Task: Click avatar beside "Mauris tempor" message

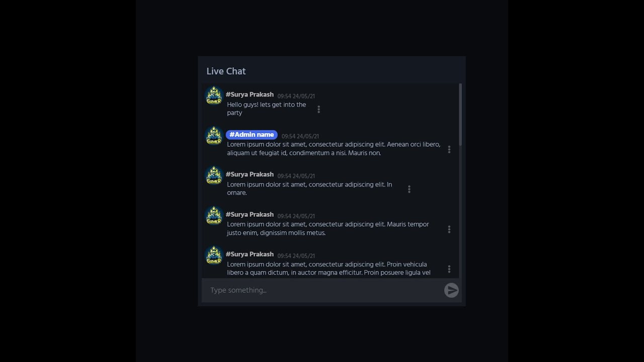Action: point(214,216)
